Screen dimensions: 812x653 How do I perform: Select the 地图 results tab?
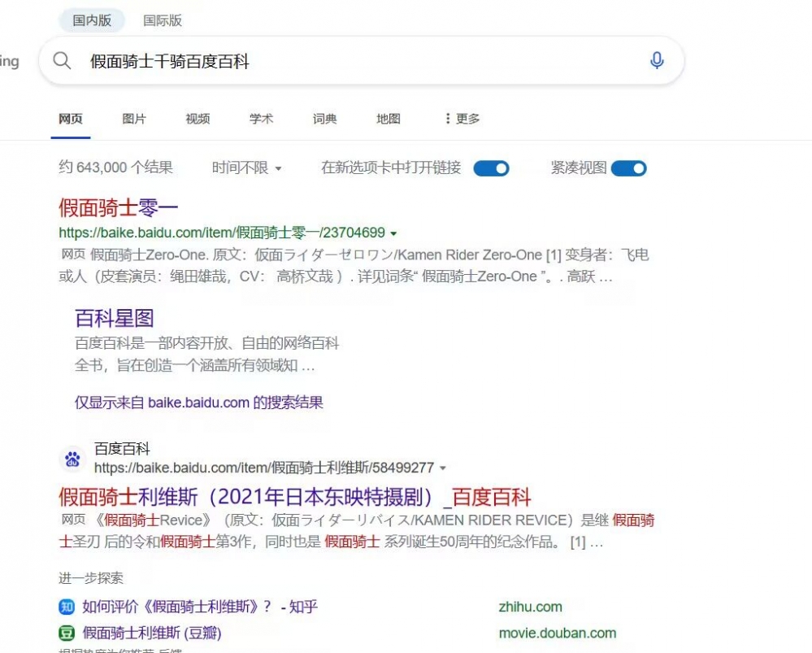[389, 119]
